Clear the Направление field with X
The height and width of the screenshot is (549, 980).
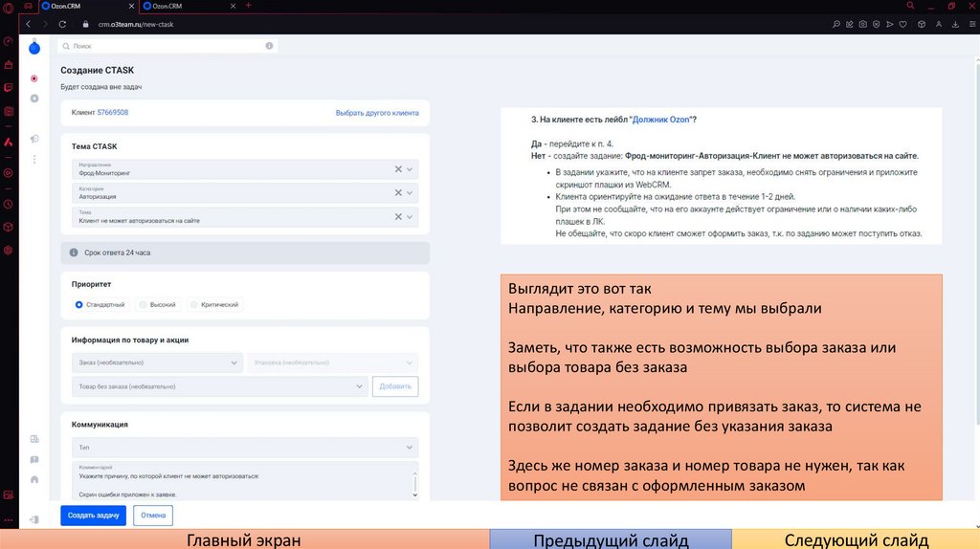(x=398, y=169)
